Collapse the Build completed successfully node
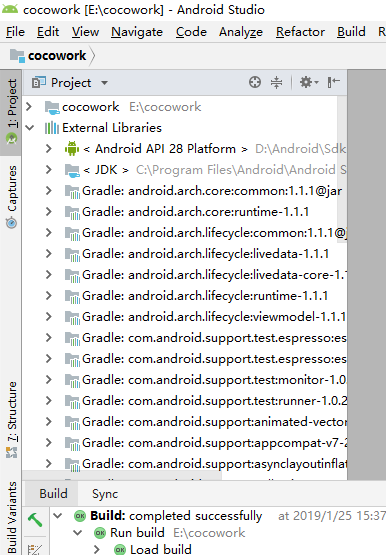This screenshot has height=555, width=386. pos(58,515)
